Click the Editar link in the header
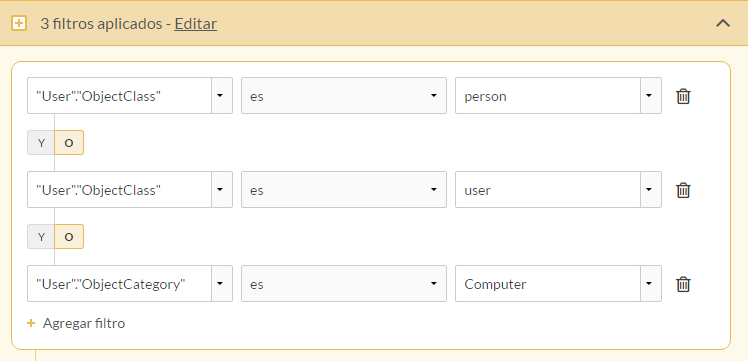Image resolution: width=748 pixels, height=361 pixels. [x=196, y=23]
